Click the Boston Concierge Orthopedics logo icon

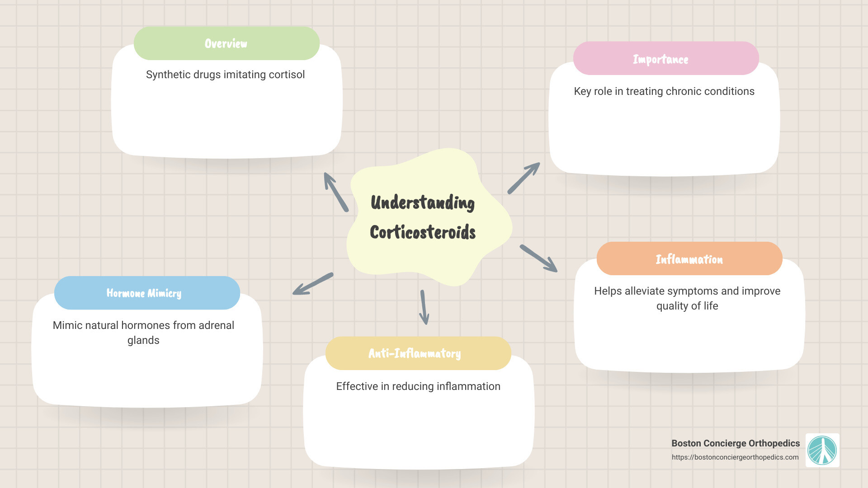coord(822,450)
